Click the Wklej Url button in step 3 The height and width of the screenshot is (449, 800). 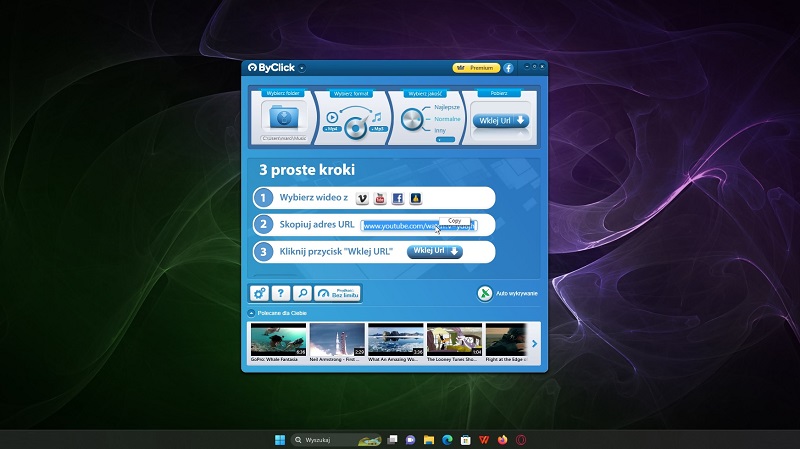coord(435,251)
